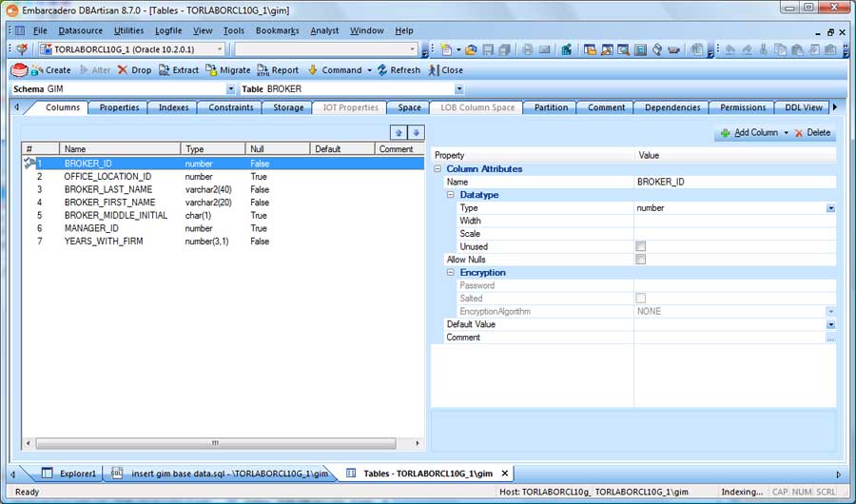Open the Schema GIM dropdown
Image resolution: width=856 pixels, height=504 pixels.
click(231, 89)
